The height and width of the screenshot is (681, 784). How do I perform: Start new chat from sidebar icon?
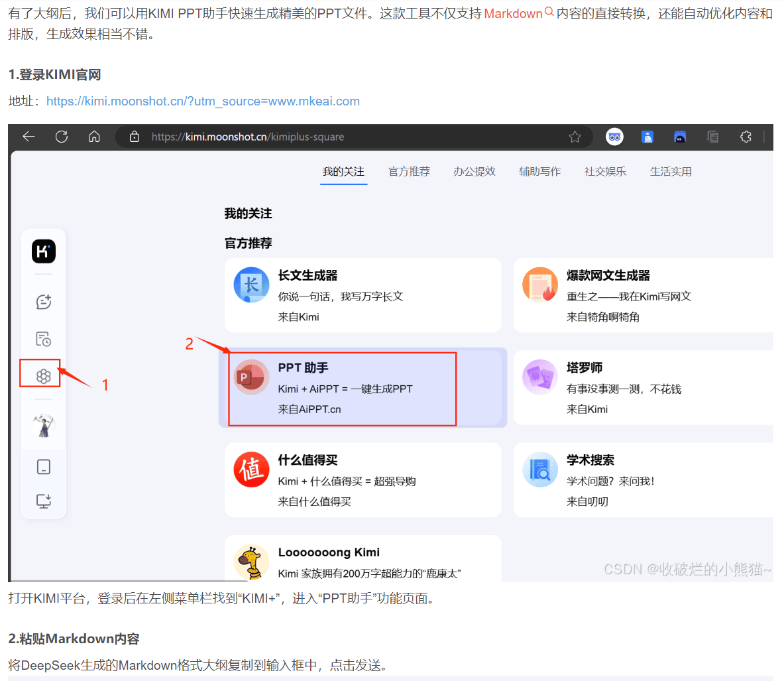click(x=44, y=302)
